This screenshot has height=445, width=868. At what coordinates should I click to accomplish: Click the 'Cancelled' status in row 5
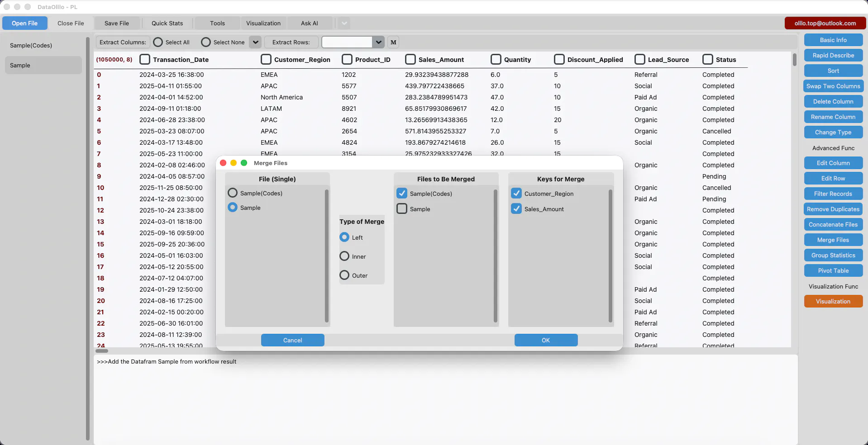tap(716, 131)
